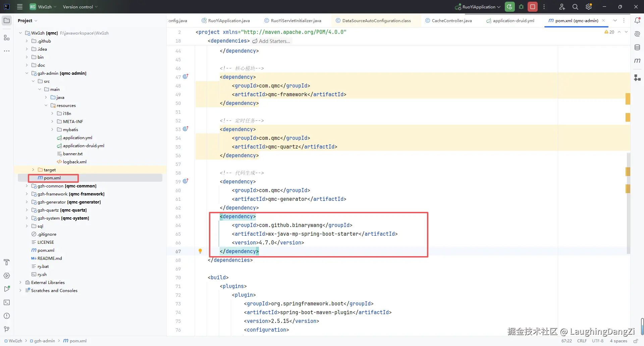Switch to the application-druid.yml tab
This screenshot has height=346, width=644.
click(x=513, y=20)
